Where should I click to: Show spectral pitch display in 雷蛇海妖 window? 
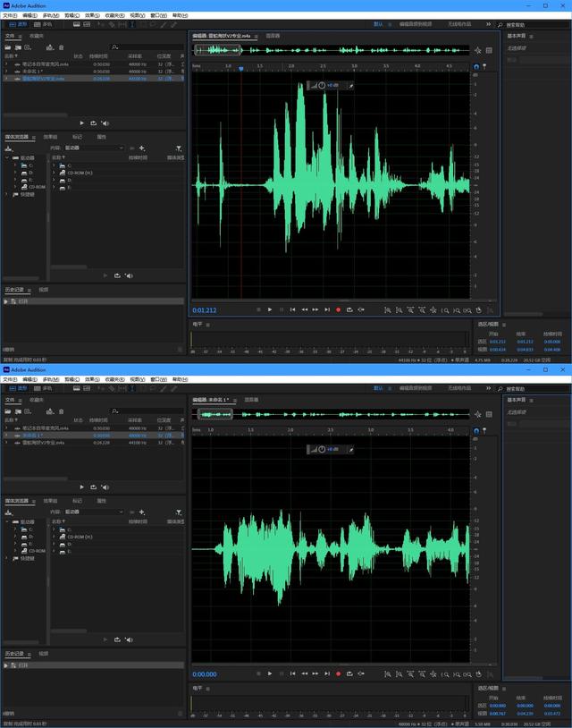click(87, 25)
